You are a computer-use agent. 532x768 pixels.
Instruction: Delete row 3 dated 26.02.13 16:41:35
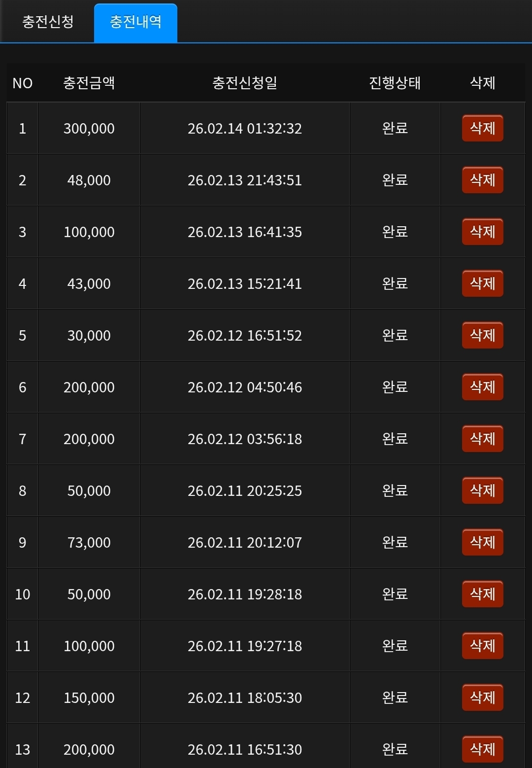(x=482, y=232)
